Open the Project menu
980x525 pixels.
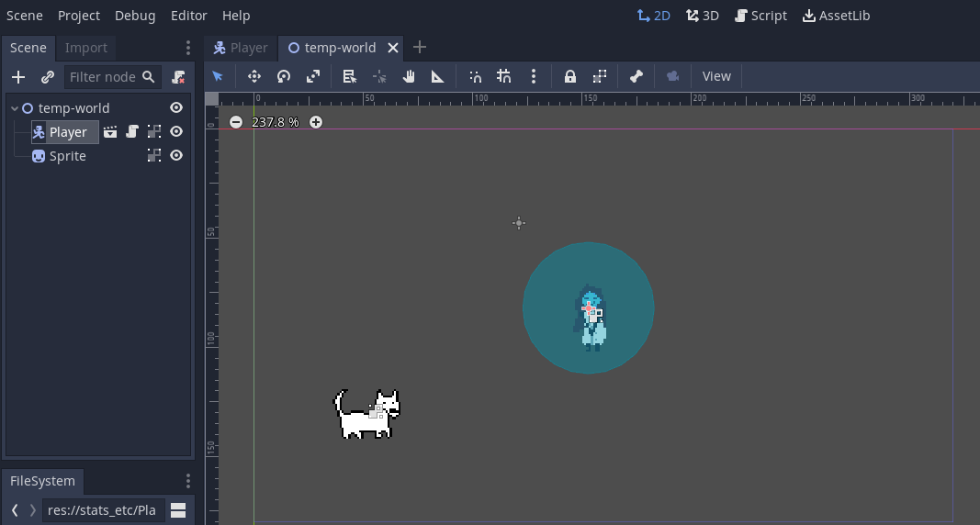point(79,16)
